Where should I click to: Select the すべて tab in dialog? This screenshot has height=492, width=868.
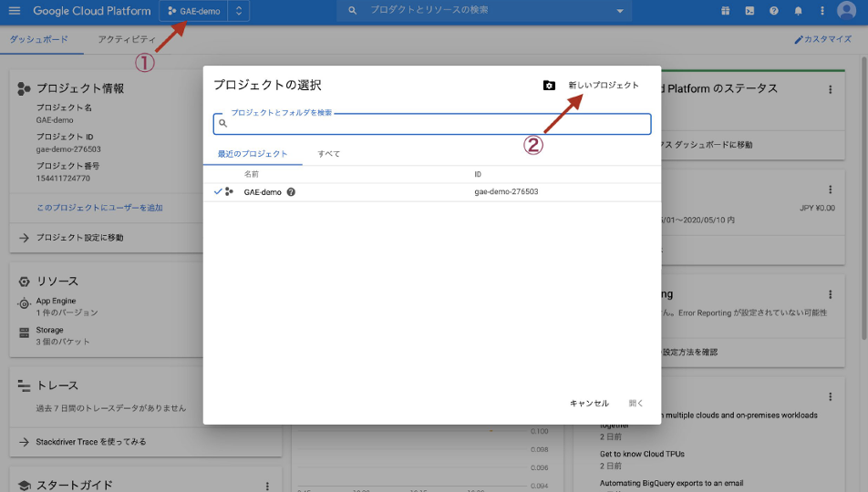click(329, 154)
